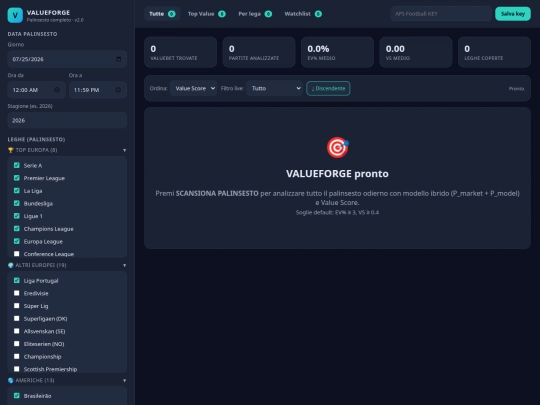Switch to the Tutte tab
The image size is (540, 405).
pos(162,14)
